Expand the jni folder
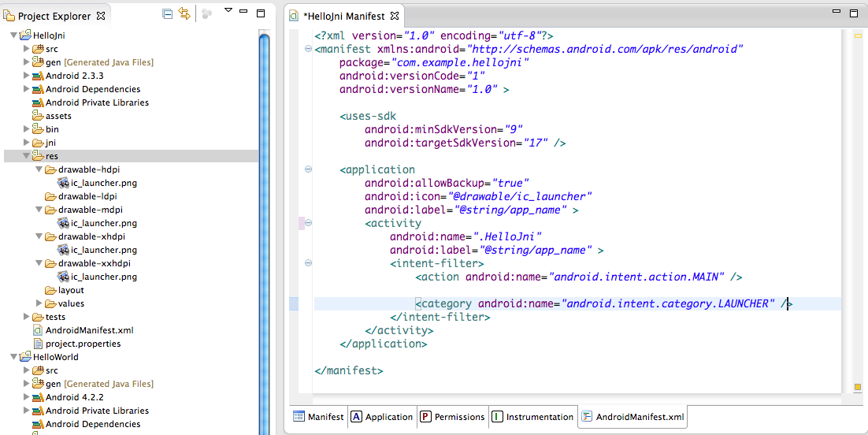 (26, 143)
